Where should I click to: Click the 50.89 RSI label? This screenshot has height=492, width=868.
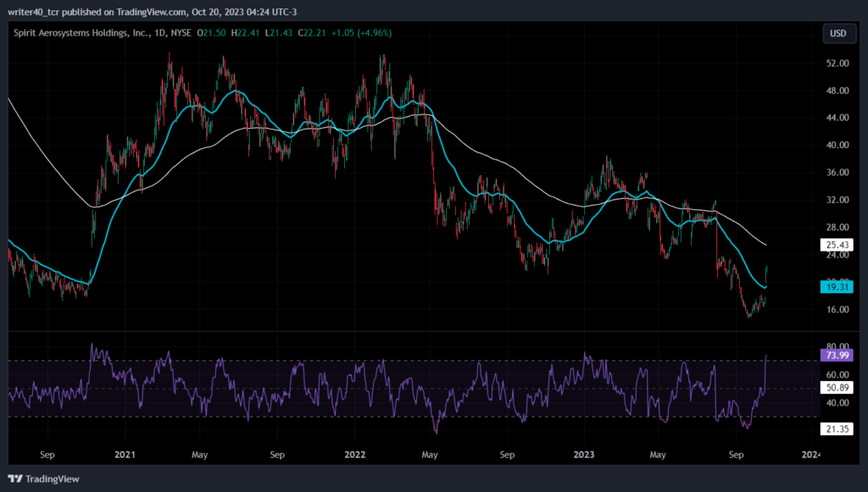pyautogui.click(x=837, y=388)
